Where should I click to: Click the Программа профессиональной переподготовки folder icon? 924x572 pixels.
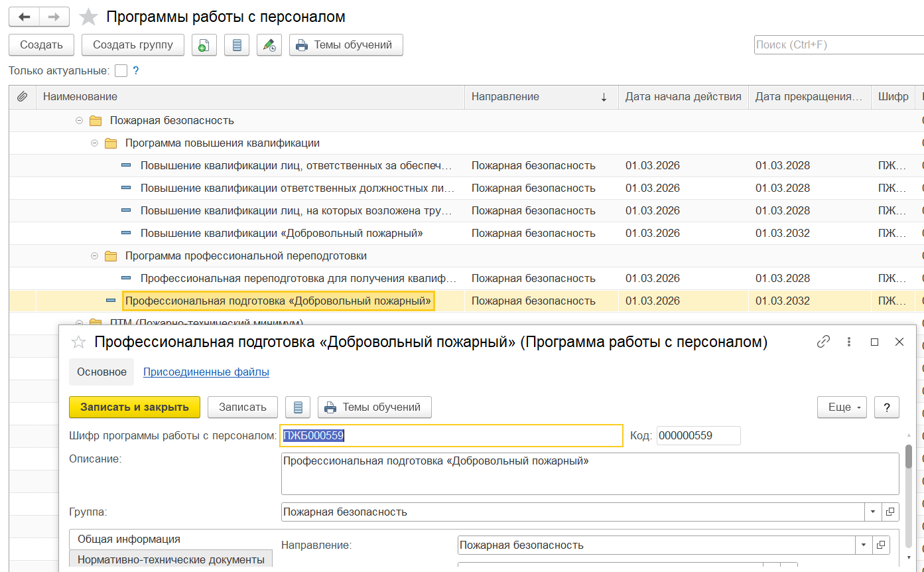point(111,256)
